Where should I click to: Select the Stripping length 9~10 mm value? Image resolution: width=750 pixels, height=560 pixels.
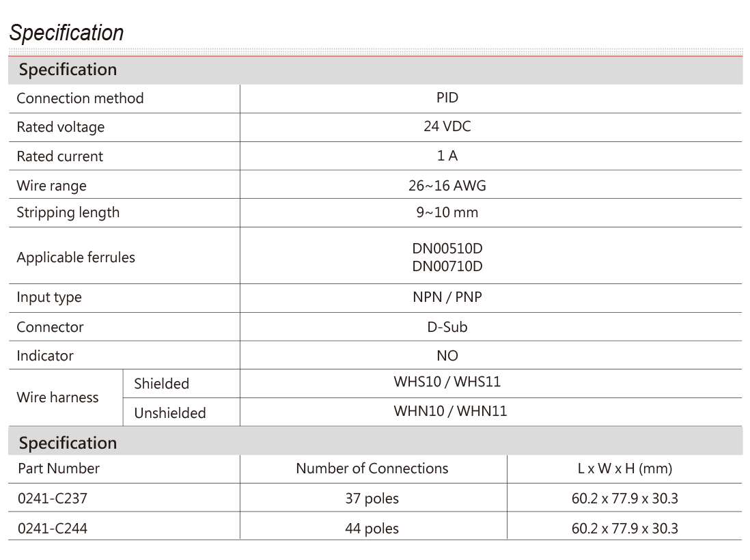[447, 212]
